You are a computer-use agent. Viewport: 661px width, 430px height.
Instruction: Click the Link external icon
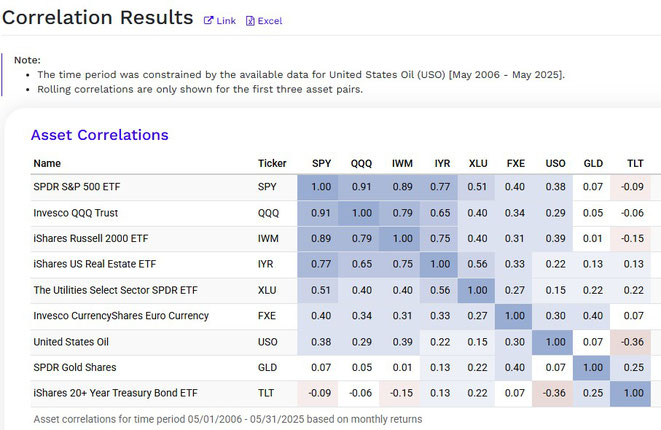[x=208, y=21]
